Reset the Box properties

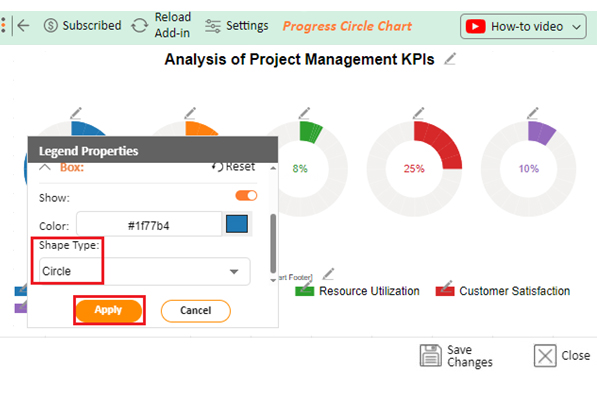pos(233,167)
